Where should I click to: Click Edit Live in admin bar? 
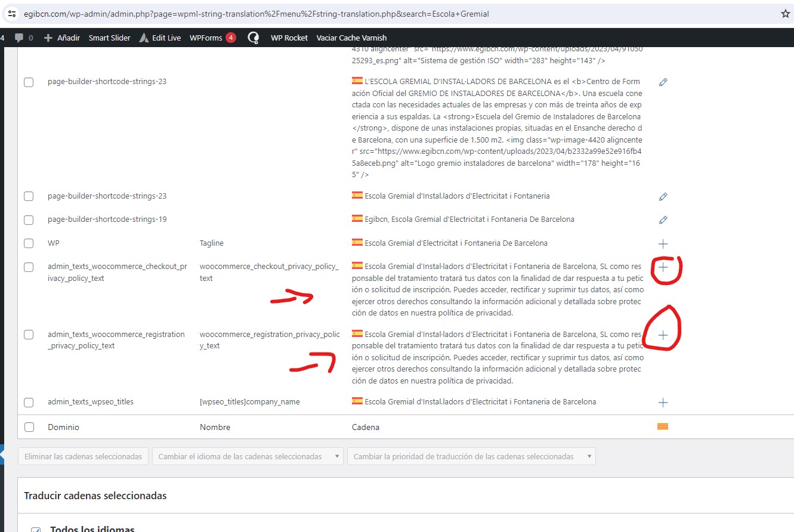(x=160, y=38)
